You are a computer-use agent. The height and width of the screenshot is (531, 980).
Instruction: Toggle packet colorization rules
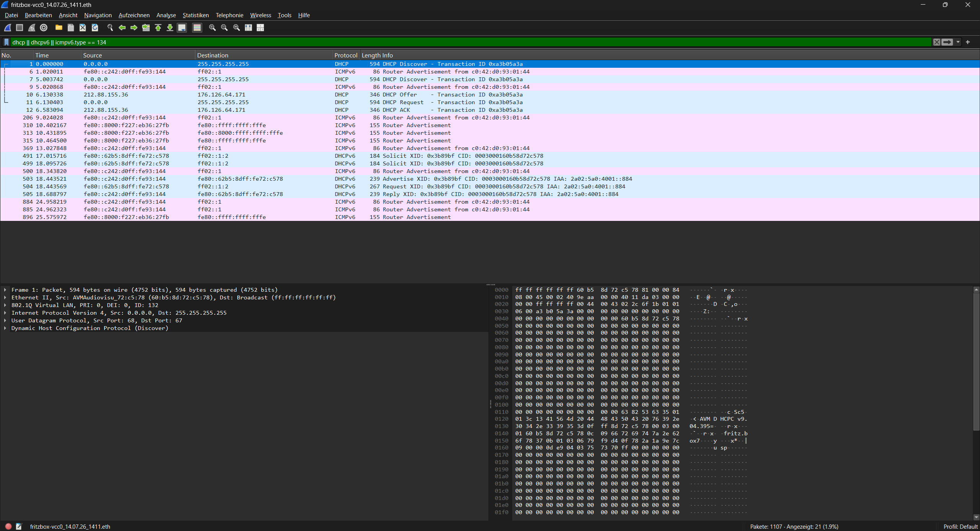197,28
